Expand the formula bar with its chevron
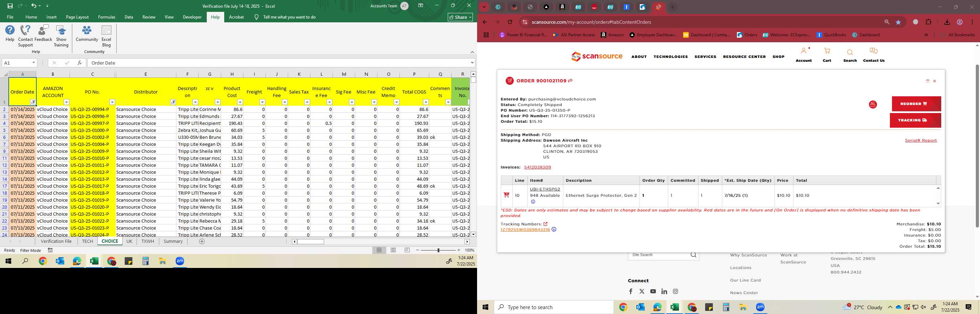This screenshot has width=980, height=314. (x=472, y=63)
